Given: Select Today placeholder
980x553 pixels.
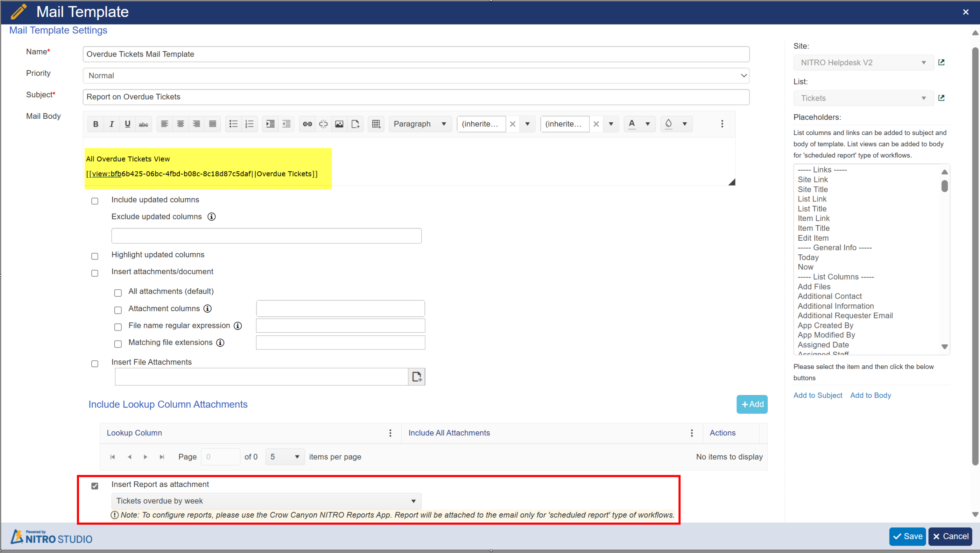Looking at the screenshot, I should 808,257.
